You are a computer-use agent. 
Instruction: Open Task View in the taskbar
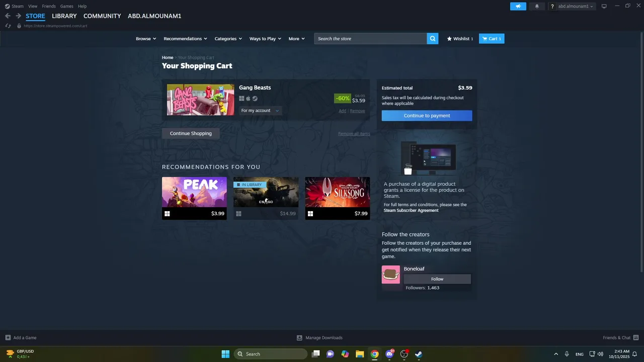[315, 354]
